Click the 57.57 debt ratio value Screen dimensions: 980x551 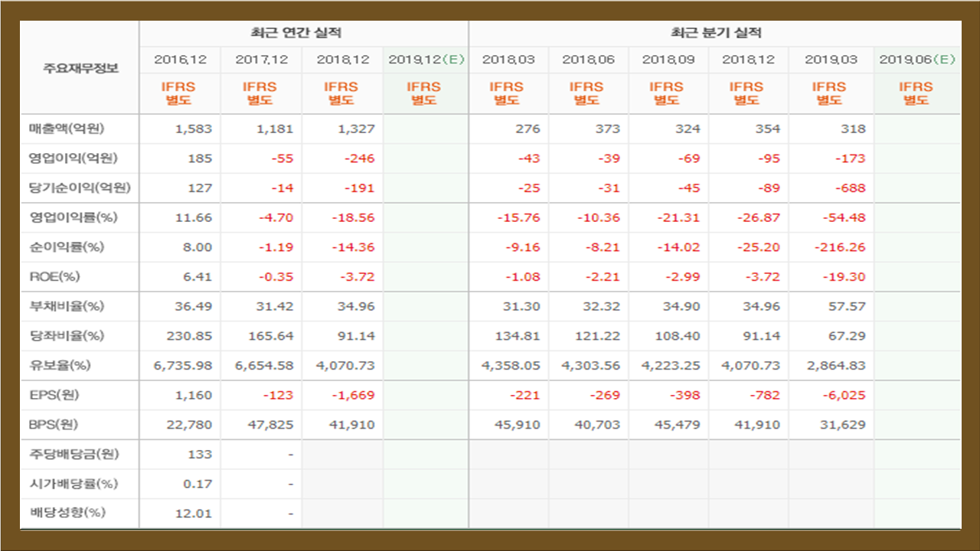(x=847, y=306)
